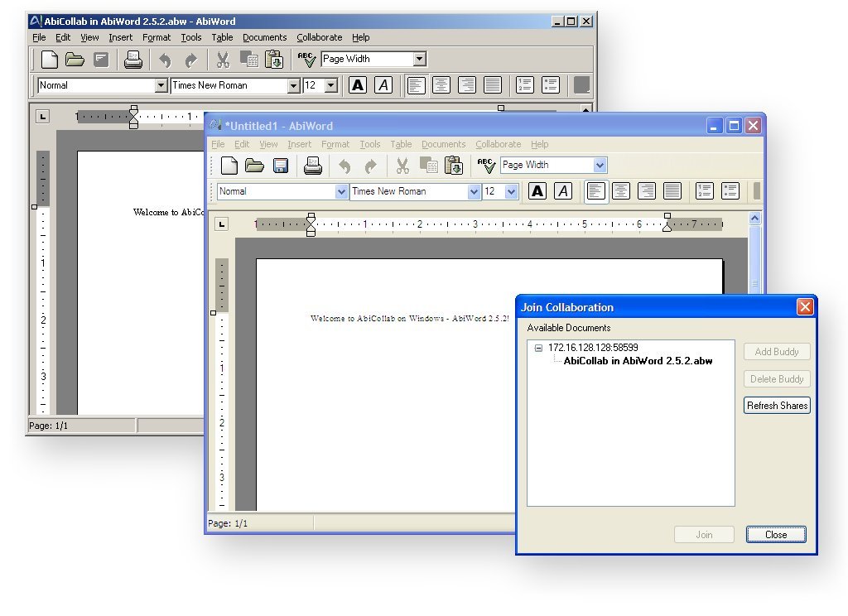The width and height of the screenshot is (848, 616).
Task: Open Documents menu in AbiCollab back window
Action: tap(264, 37)
